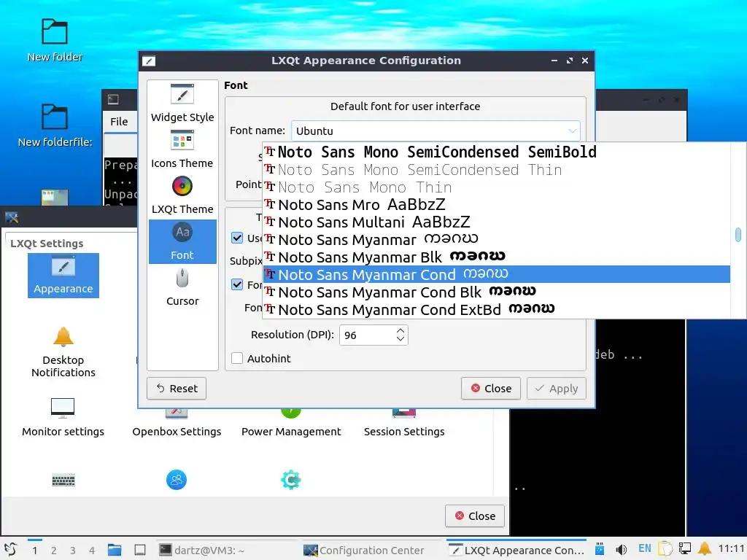Screen dimensions: 747x560
Task: Open Openbox Settings in Configuration Center
Action: pos(177,424)
